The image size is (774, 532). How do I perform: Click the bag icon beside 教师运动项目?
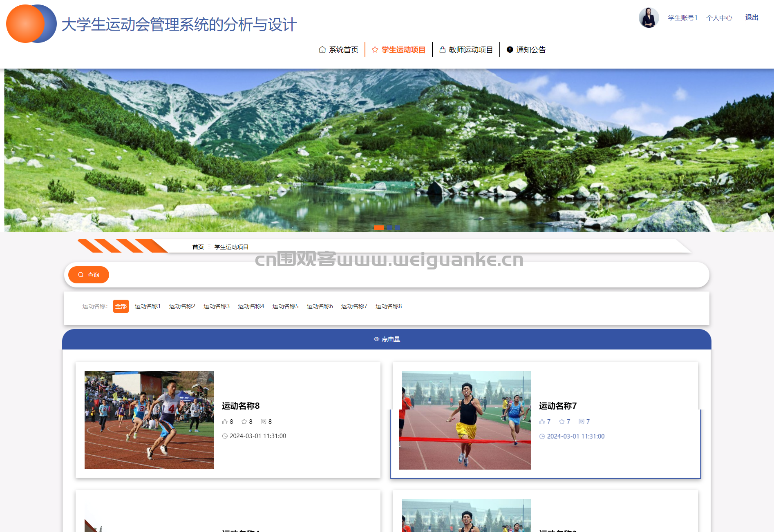[442, 49]
